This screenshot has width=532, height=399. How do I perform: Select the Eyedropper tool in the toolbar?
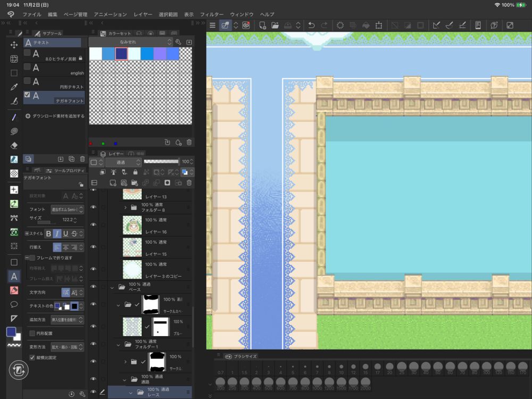click(14, 87)
